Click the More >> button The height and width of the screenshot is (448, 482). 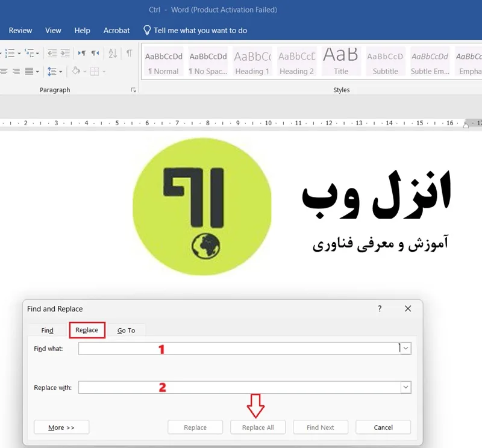61,428
